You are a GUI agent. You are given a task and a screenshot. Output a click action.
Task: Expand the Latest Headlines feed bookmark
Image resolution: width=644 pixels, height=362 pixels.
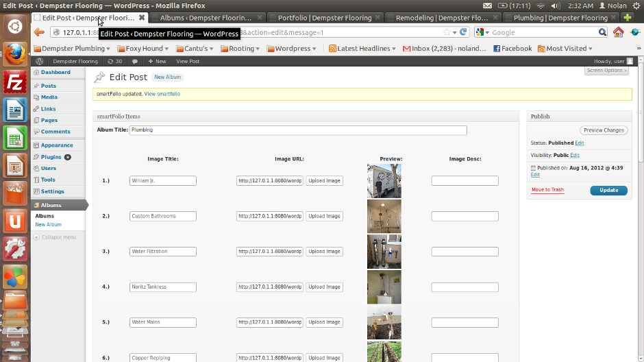click(x=362, y=49)
